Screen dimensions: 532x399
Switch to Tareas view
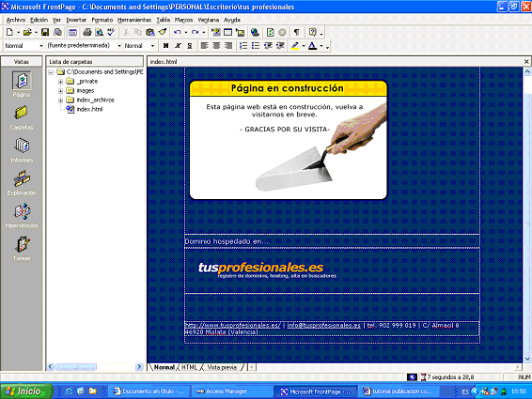22,249
